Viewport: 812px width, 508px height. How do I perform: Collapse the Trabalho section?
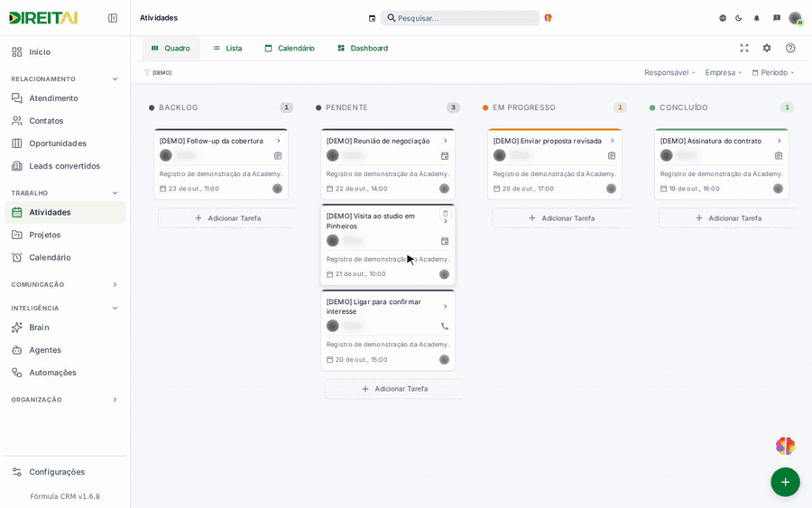pos(115,193)
